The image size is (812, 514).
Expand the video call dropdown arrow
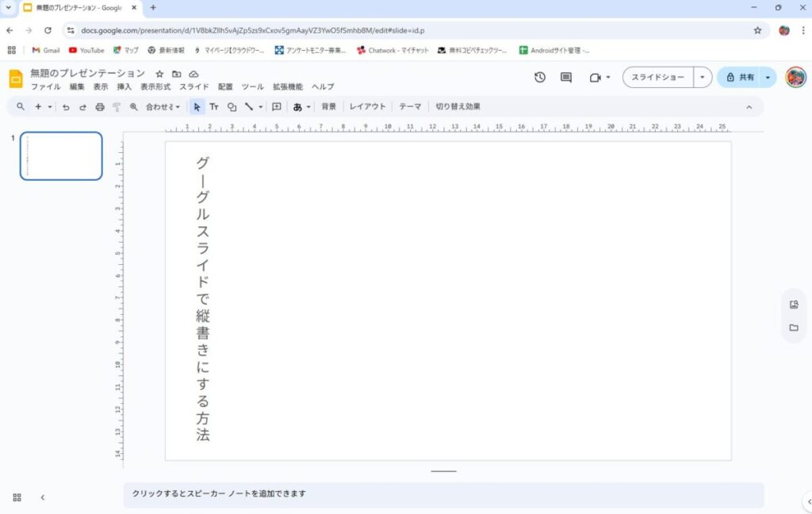(608, 77)
